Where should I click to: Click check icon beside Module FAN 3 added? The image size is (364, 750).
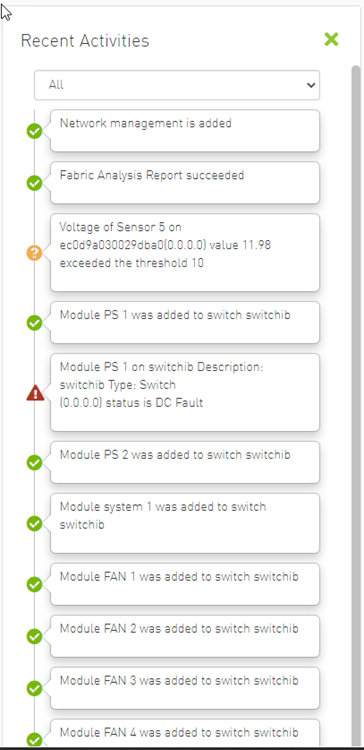click(x=34, y=689)
